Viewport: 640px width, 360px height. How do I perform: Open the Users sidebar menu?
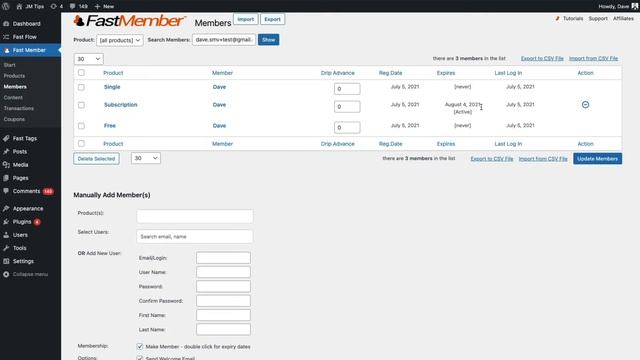[x=20, y=235]
